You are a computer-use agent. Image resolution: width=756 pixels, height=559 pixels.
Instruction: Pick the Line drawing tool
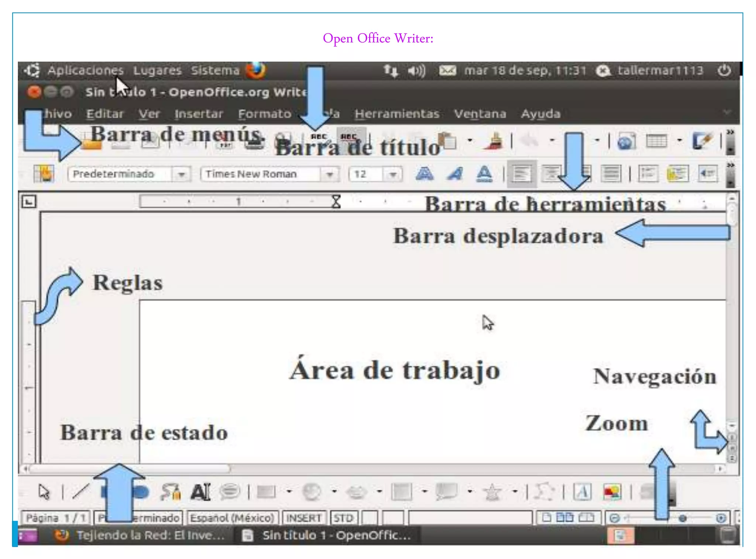coord(80,492)
